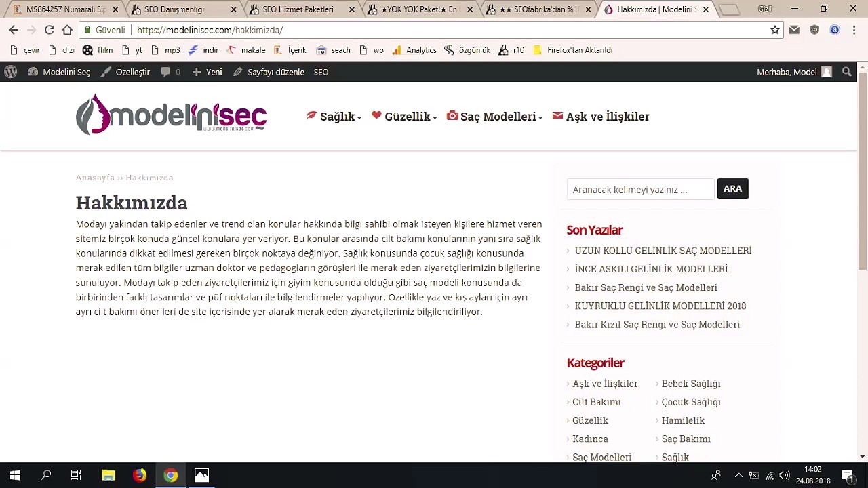This screenshot has width=868, height=488.
Task: Reload the current page
Action: coord(49,30)
